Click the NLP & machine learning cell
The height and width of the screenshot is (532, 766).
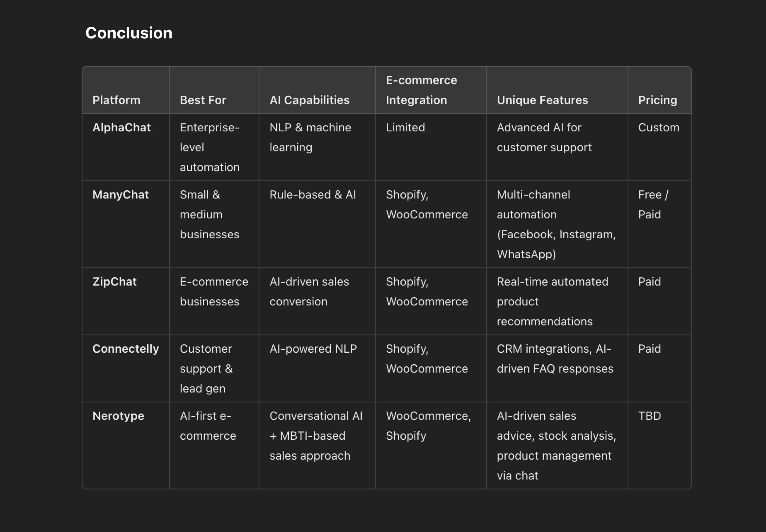(310, 137)
